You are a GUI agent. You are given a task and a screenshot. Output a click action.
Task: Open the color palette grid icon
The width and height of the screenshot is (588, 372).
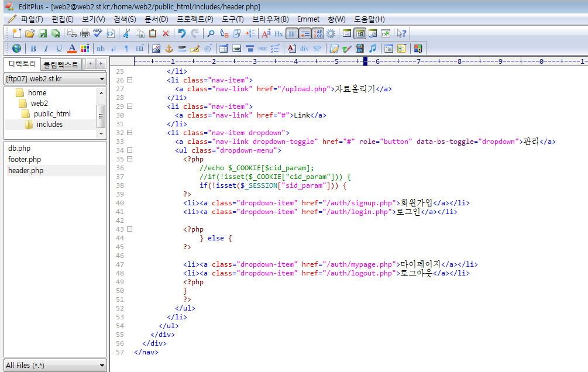[85, 49]
